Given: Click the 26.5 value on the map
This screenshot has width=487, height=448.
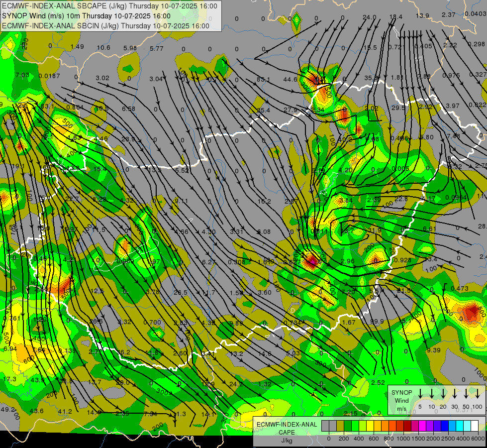Looking at the screenshot, I should 181,292.
